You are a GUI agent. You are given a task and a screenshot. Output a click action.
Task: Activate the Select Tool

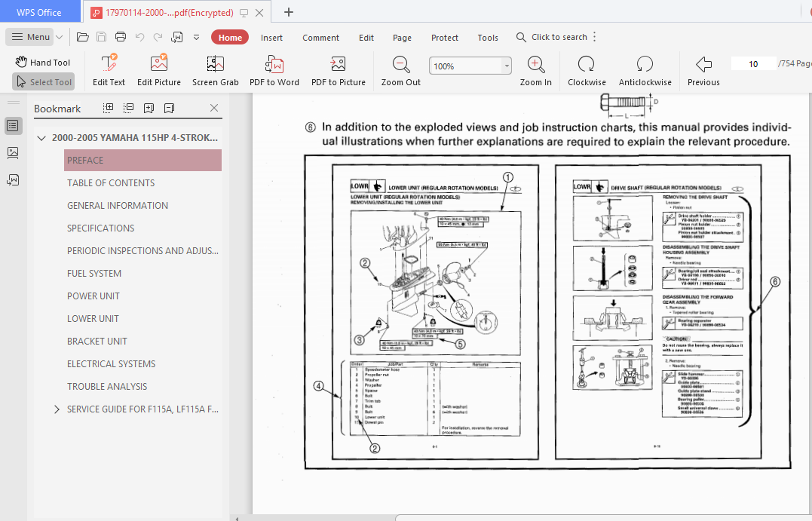44,82
